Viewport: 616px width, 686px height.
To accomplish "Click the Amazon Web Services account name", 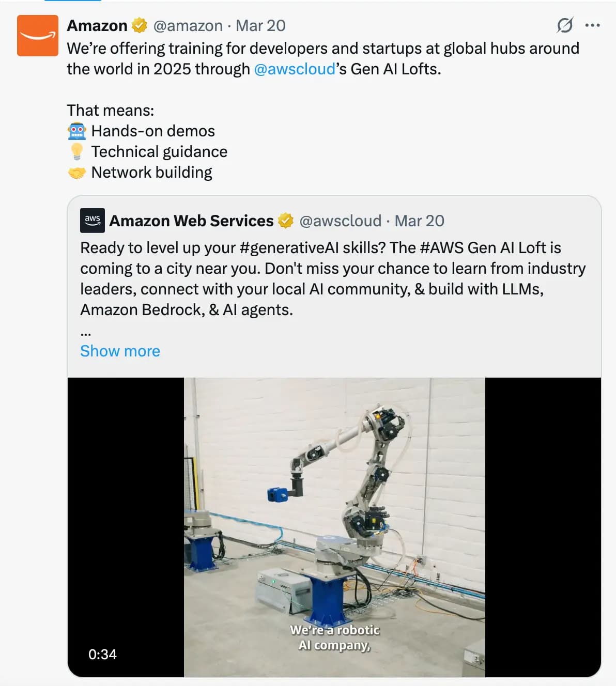I will click(x=191, y=221).
